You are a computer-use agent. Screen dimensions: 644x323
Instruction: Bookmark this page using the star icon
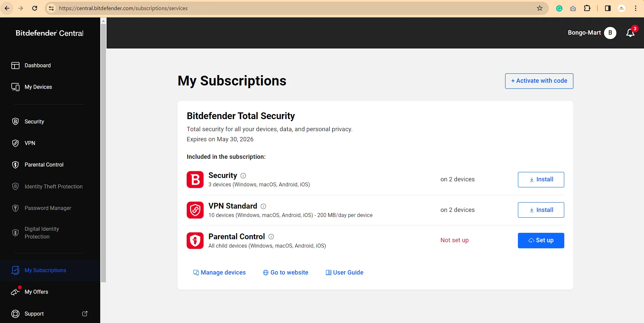click(539, 8)
